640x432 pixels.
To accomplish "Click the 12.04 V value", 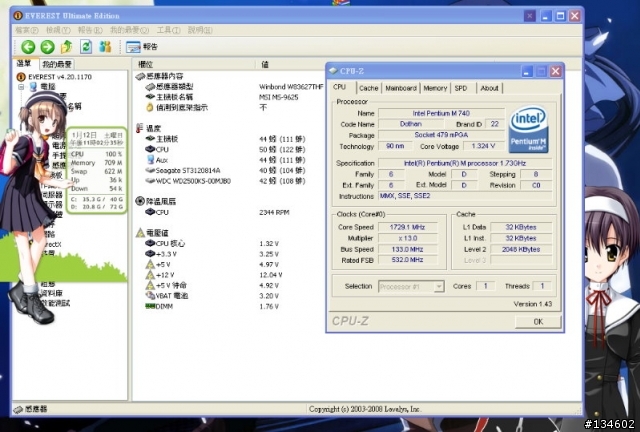I will (x=271, y=275).
